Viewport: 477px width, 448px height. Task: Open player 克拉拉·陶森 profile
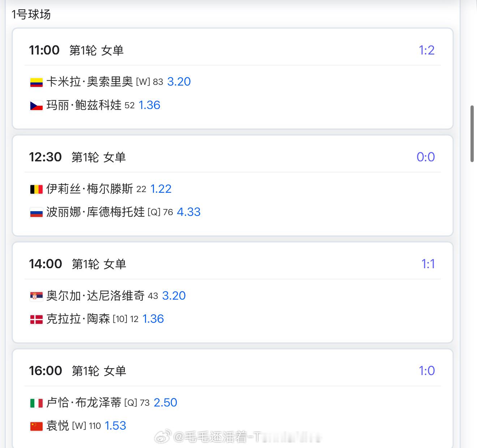78,319
